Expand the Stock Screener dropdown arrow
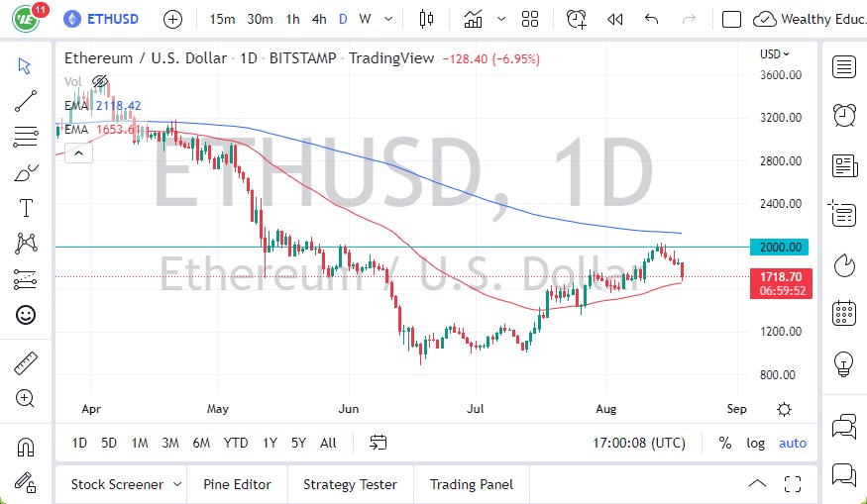Image resolution: width=867 pixels, height=504 pixels. point(177,484)
